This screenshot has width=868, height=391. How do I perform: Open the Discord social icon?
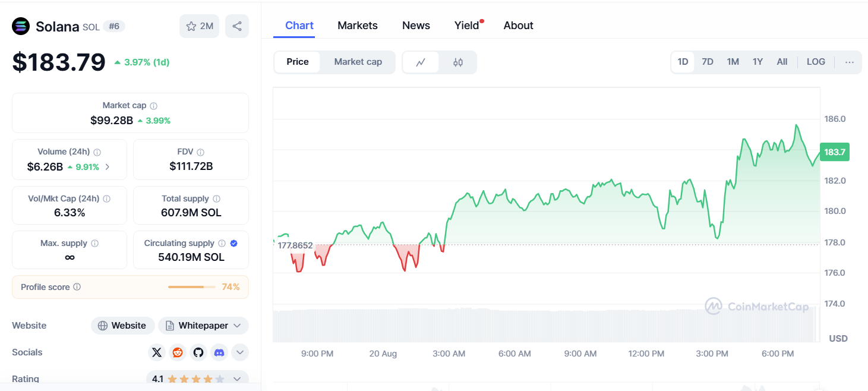(x=219, y=352)
